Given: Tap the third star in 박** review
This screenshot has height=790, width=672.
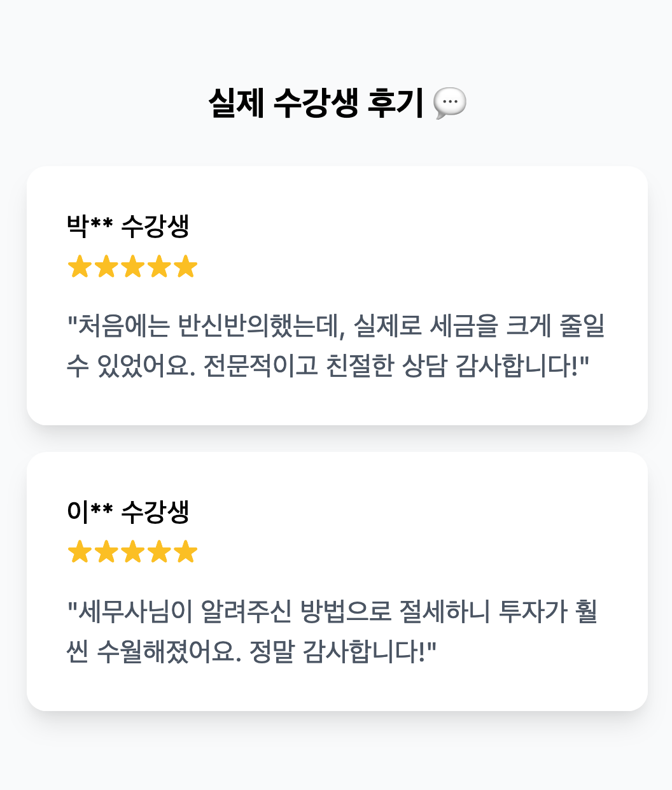Looking at the screenshot, I should 132,267.
